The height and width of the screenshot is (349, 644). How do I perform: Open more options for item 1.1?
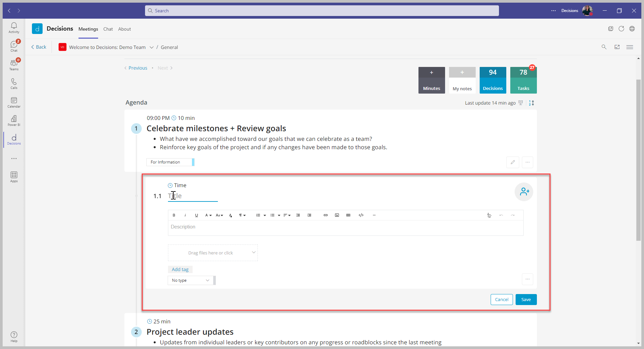pos(528,279)
